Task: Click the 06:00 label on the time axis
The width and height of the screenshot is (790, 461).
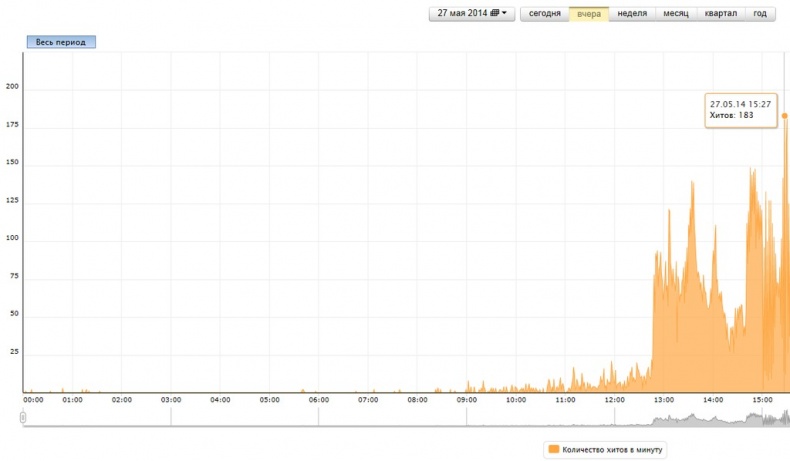Action: click(x=318, y=400)
